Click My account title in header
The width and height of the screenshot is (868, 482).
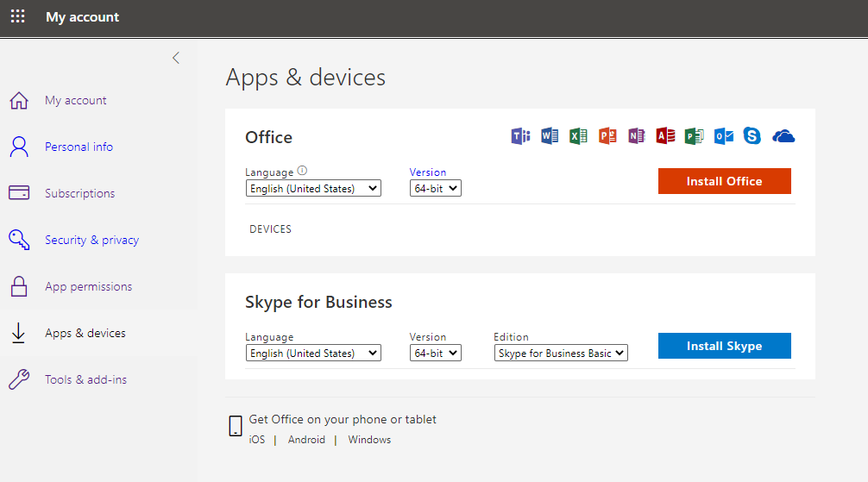pyautogui.click(x=83, y=17)
